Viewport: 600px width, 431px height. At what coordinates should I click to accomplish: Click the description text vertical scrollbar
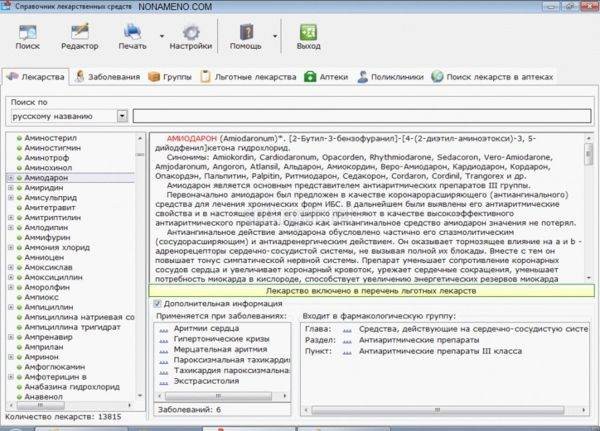point(588,210)
